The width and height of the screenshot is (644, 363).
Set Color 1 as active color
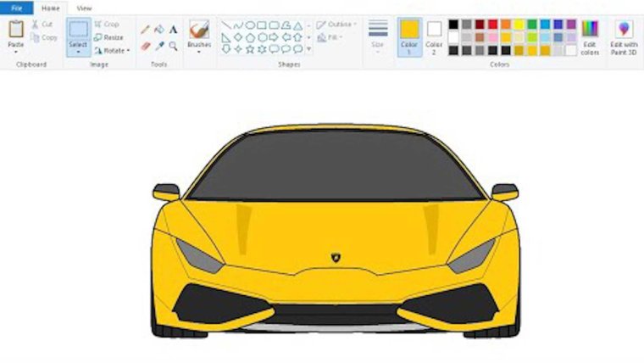(x=409, y=36)
